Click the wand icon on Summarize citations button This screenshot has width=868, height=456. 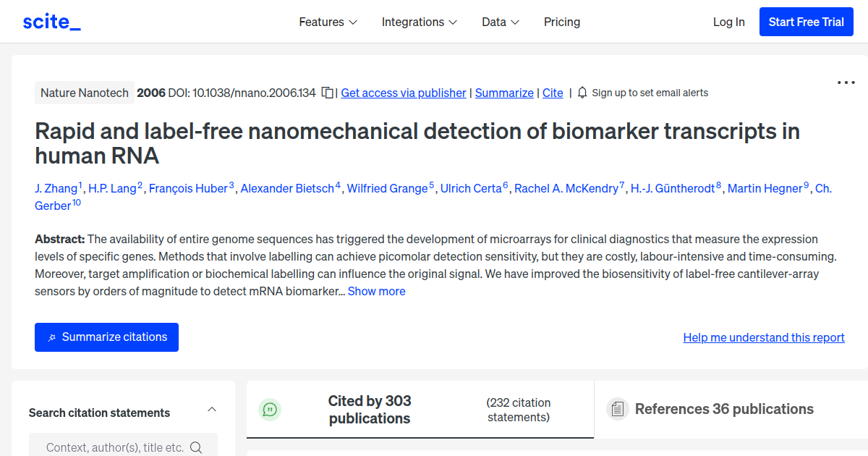pos(52,337)
